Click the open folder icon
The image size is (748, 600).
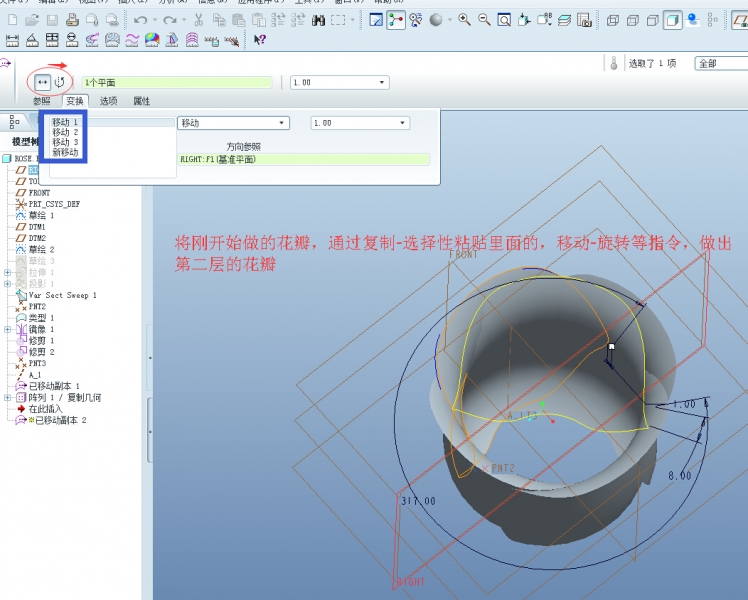(x=32, y=20)
